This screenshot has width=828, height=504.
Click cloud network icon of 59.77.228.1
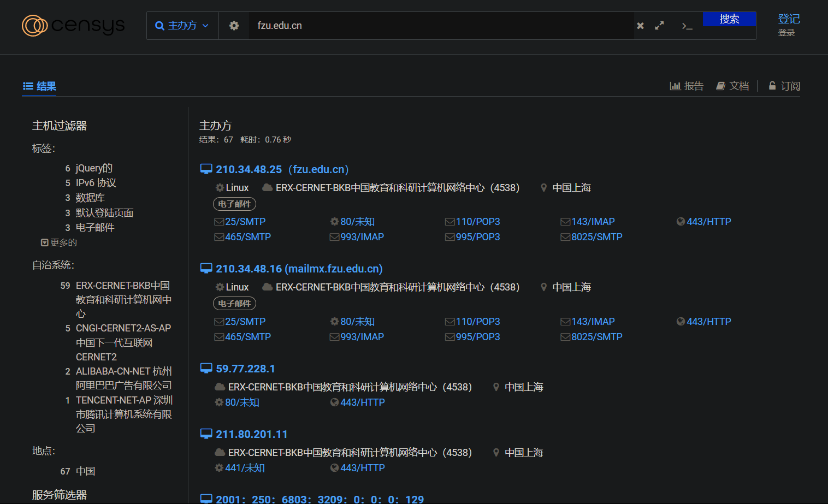[x=220, y=387]
